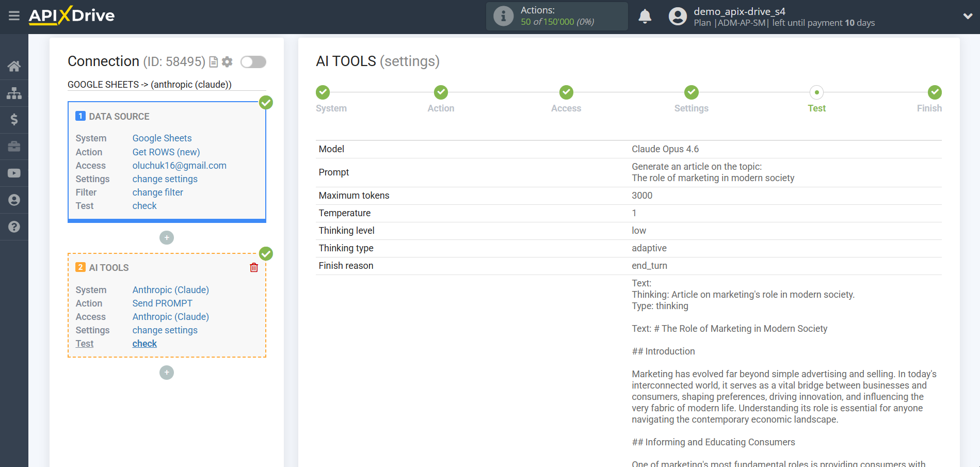
Task: Open the profile sidebar icon
Action: [14, 200]
